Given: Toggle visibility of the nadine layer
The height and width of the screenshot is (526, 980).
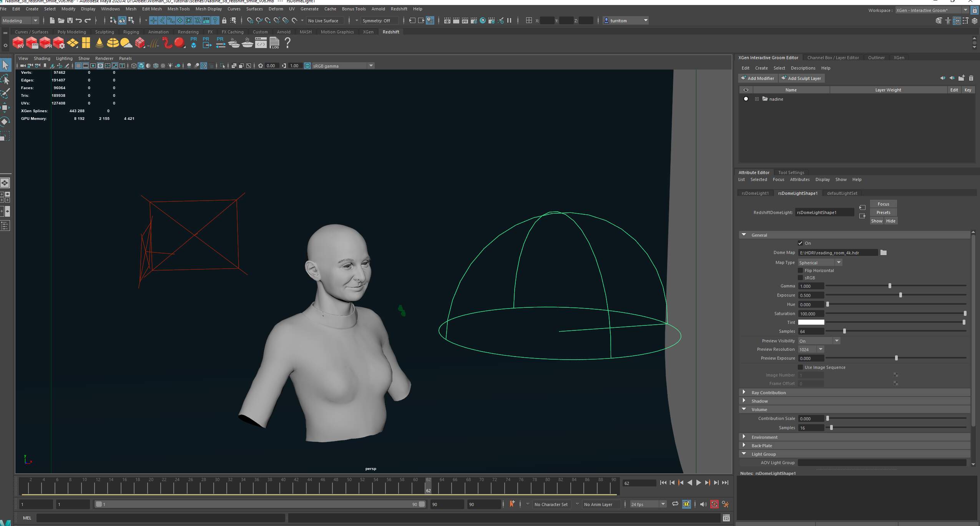Looking at the screenshot, I should pos(747,99).
